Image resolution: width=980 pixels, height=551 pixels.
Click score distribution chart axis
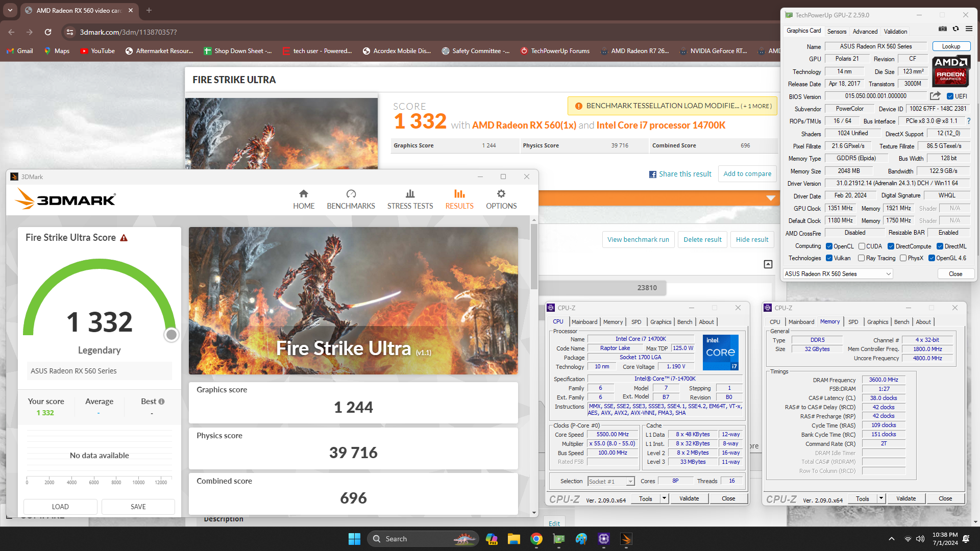pos(99,480)
